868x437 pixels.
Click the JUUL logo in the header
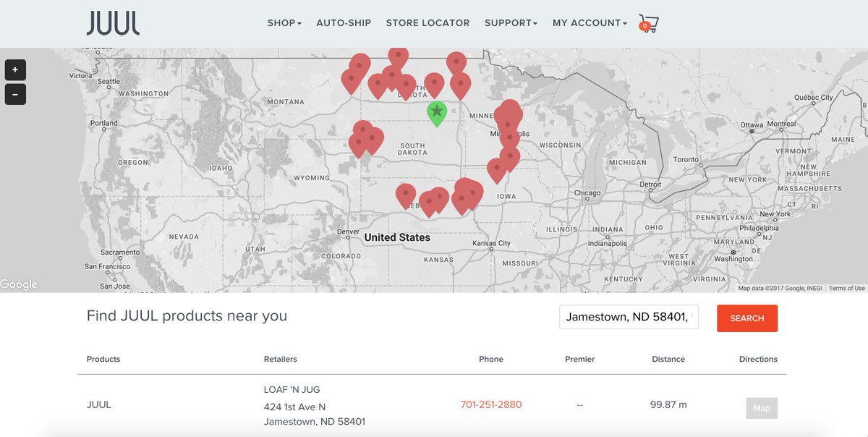[113, 22]
